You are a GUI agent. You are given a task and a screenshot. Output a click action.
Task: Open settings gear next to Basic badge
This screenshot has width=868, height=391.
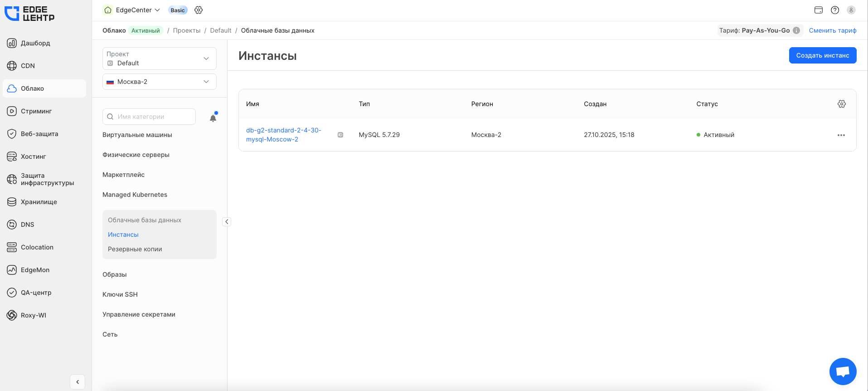pos(199,10)
